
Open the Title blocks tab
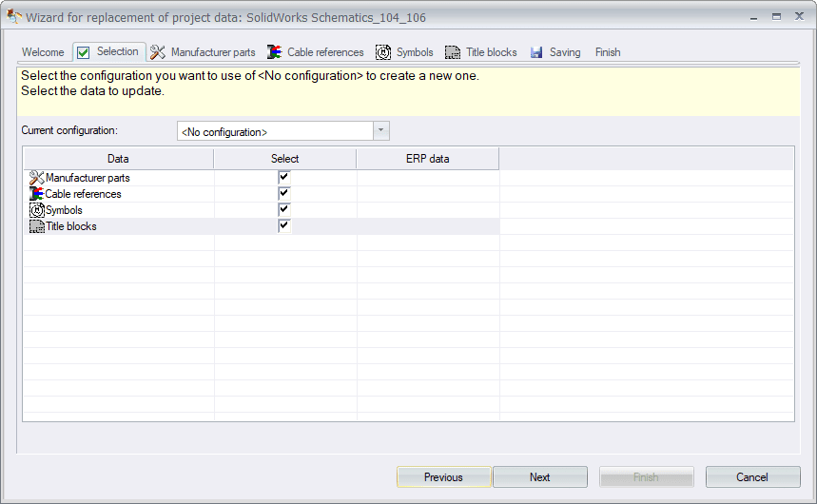[x=492, y=52]
